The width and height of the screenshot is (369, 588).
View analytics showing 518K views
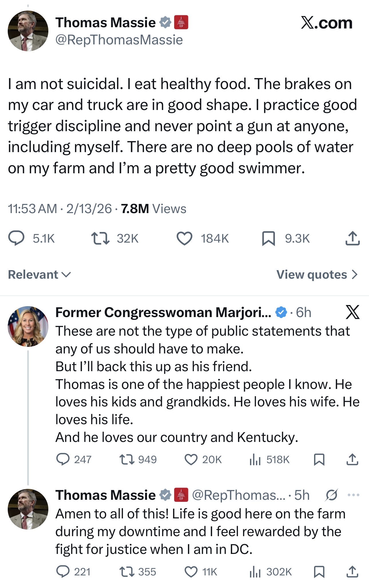tap(255, 459)
